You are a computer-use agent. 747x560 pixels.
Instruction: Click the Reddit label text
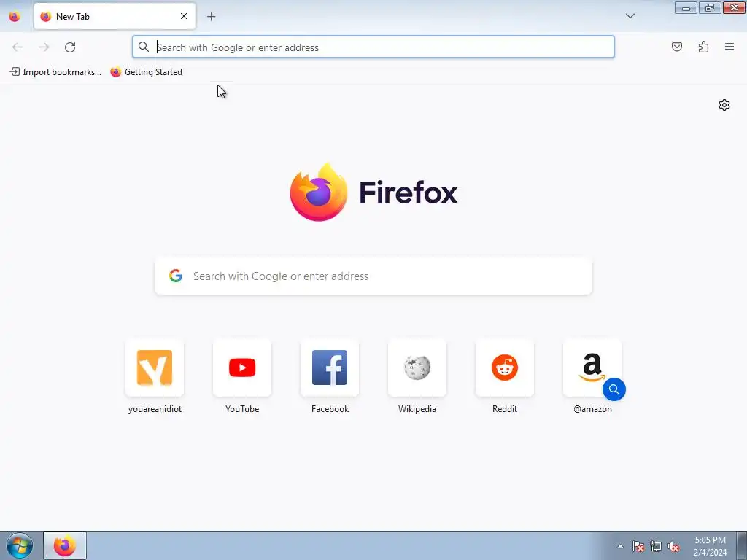[505, 409]
